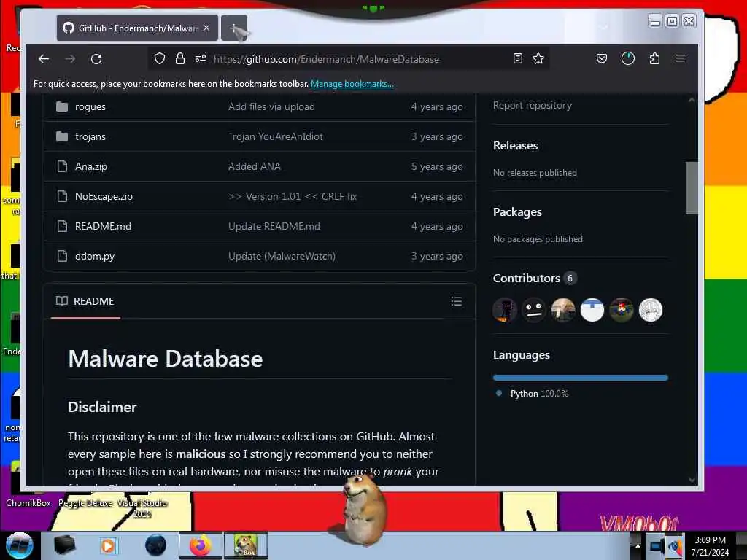Screen dimensions: 747x560
Task: Open Firefox from the taskbar
Action: pyautogui.click(x=200, y=545)
